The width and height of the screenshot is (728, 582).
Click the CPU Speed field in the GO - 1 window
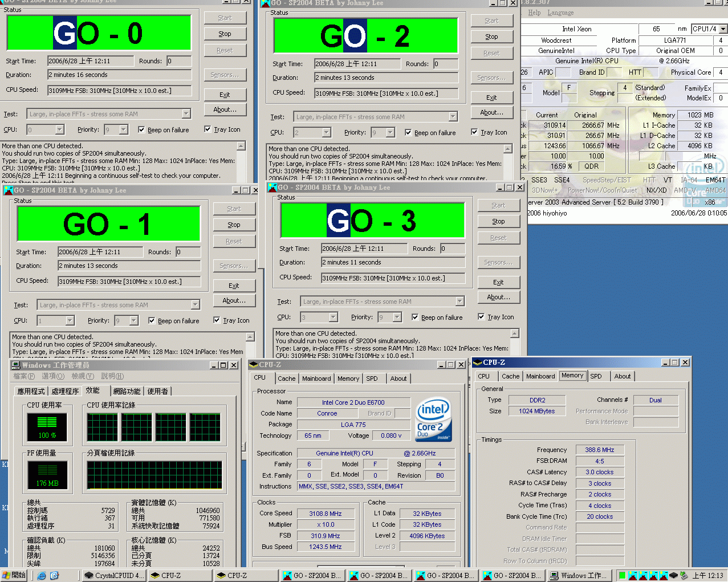(129, 282)
